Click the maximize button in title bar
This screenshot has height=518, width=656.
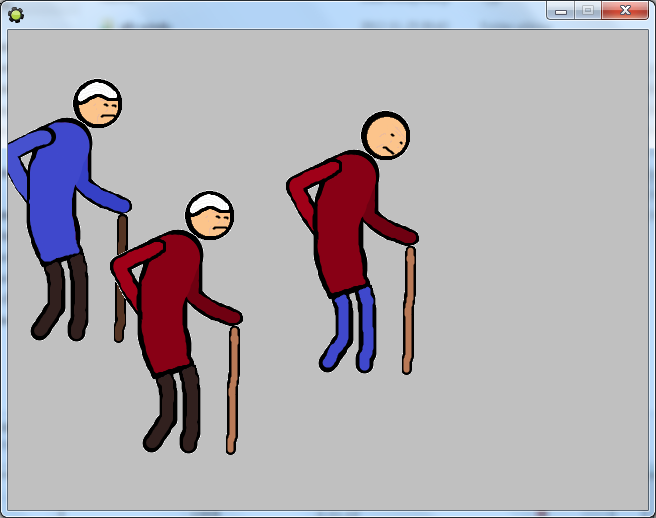pyautogui.click(x=589, y=10)
